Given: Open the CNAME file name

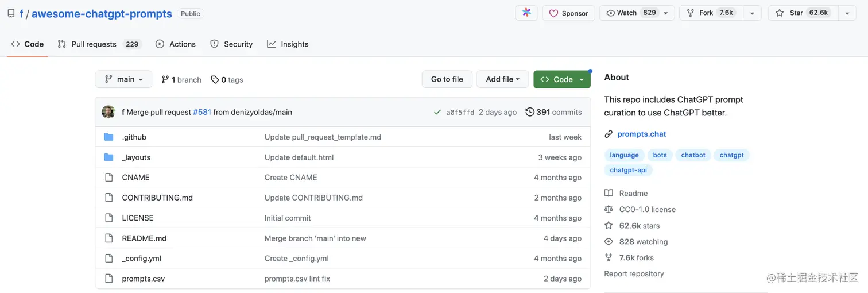Looking at the screenshot, I should 136,178.
